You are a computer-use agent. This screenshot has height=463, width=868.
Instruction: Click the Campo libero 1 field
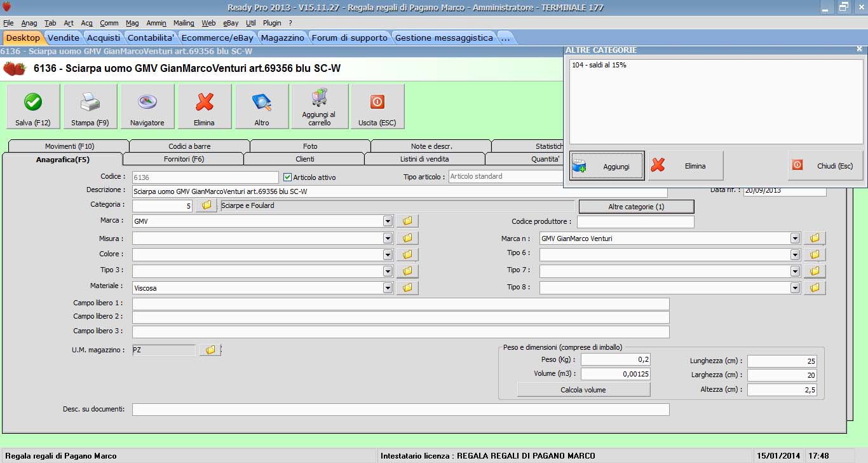pos(400,303)
